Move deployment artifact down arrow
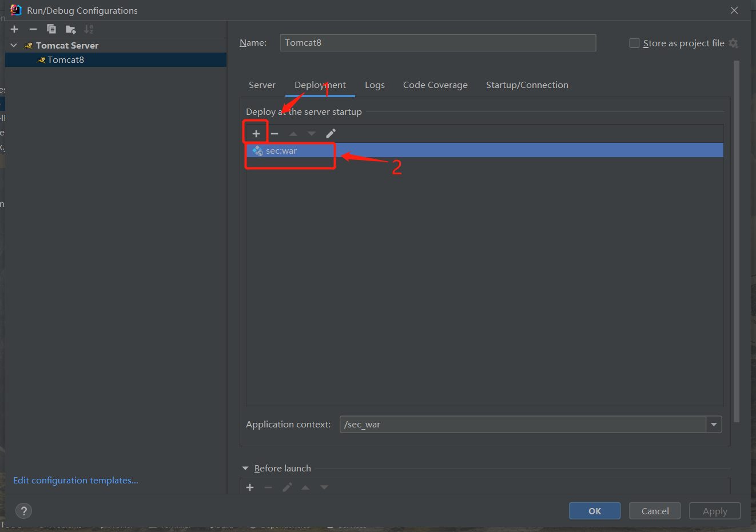This screenshot has width=756, height=532. [x=312, y=134]
